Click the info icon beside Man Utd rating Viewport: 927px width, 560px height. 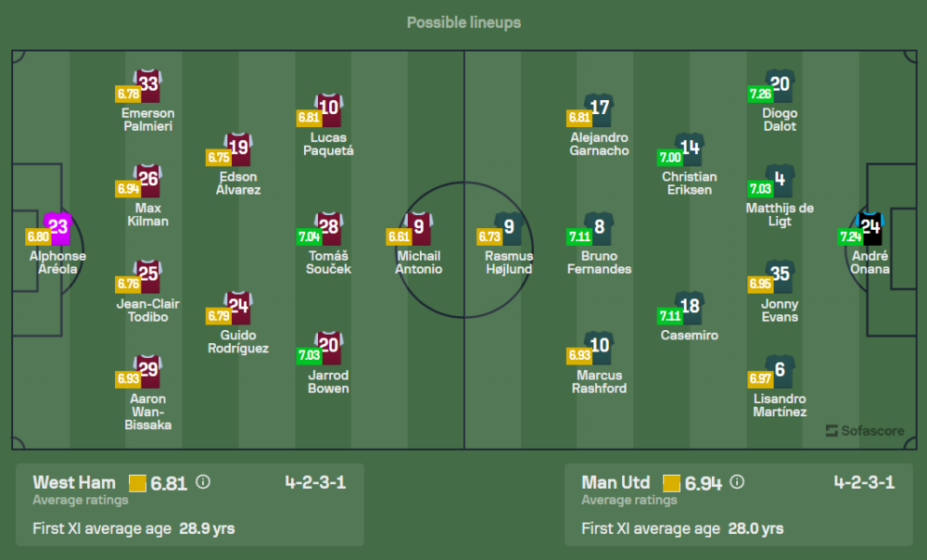pos(737,482)
